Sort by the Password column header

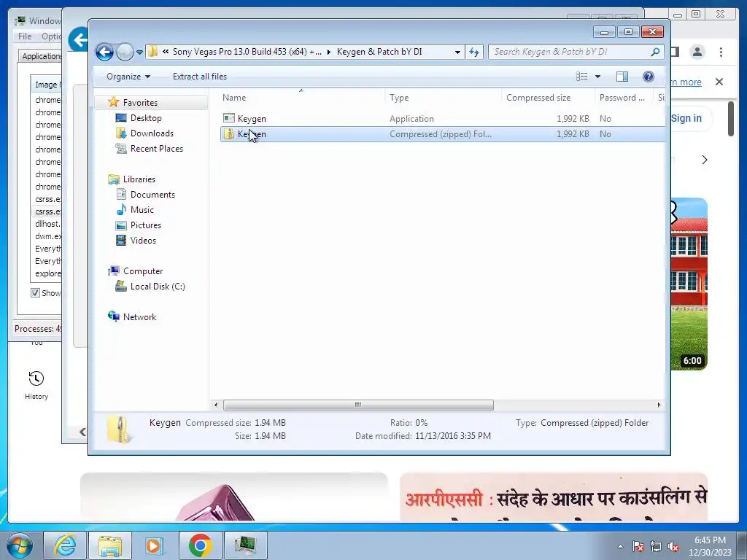(624, 98)
